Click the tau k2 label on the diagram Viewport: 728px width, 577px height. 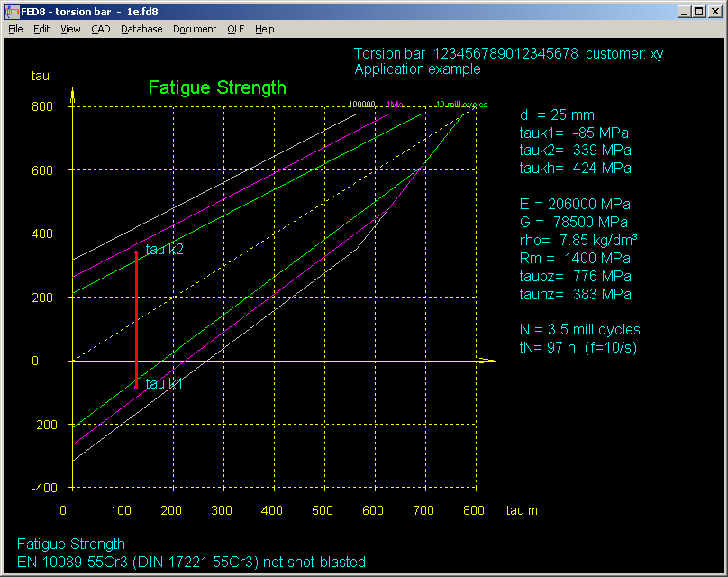point(164,250)
